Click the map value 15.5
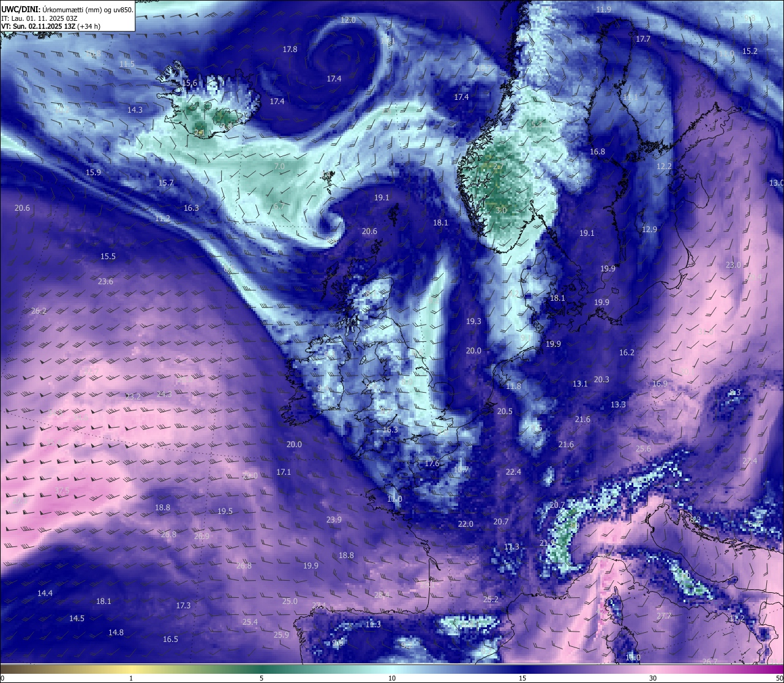 pos(108,257)
